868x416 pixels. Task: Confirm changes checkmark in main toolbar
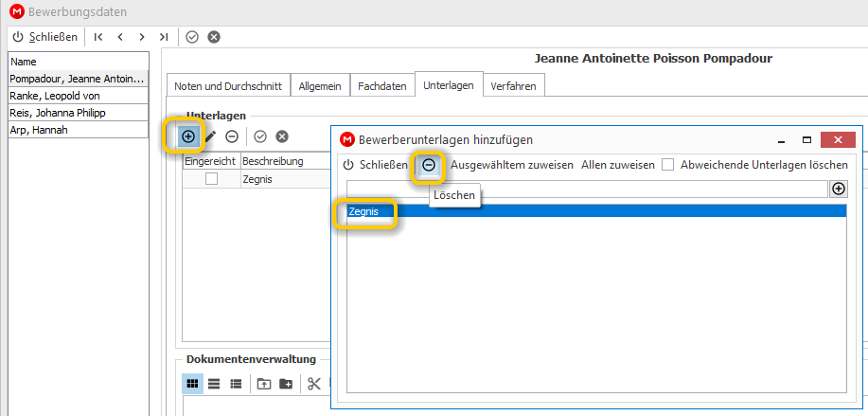(192, 37)
